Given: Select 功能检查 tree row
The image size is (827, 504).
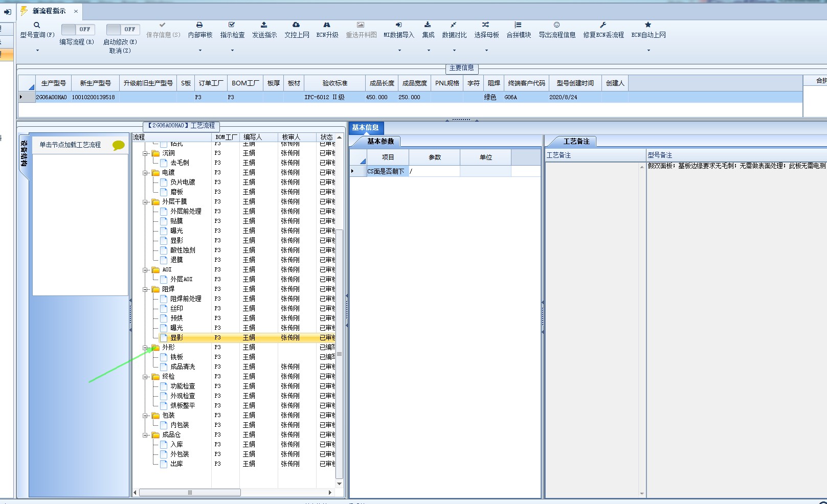Looking at the screenshot, I should tap(183, 386).
